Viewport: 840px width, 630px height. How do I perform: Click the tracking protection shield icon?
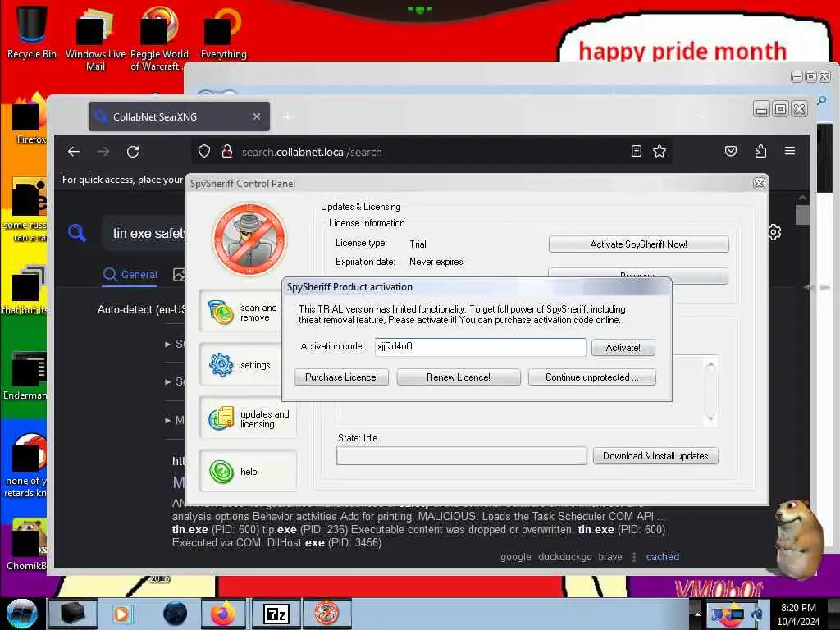point(204,152)
